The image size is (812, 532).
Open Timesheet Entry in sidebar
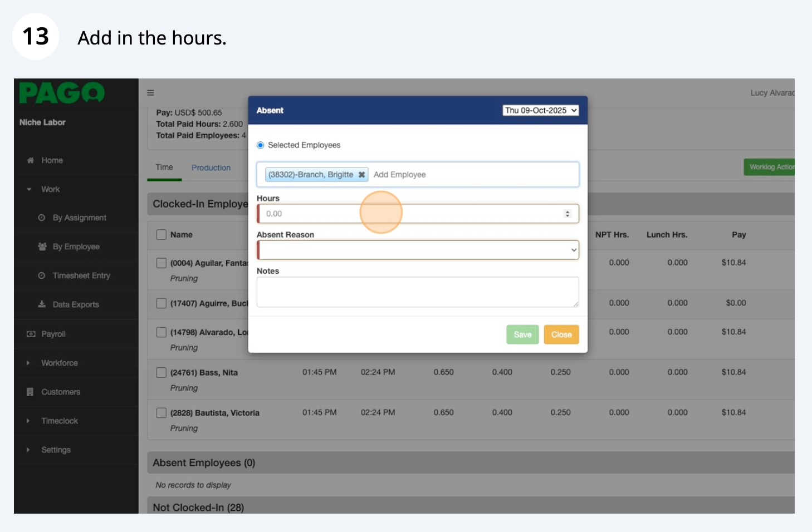[81, 275]
